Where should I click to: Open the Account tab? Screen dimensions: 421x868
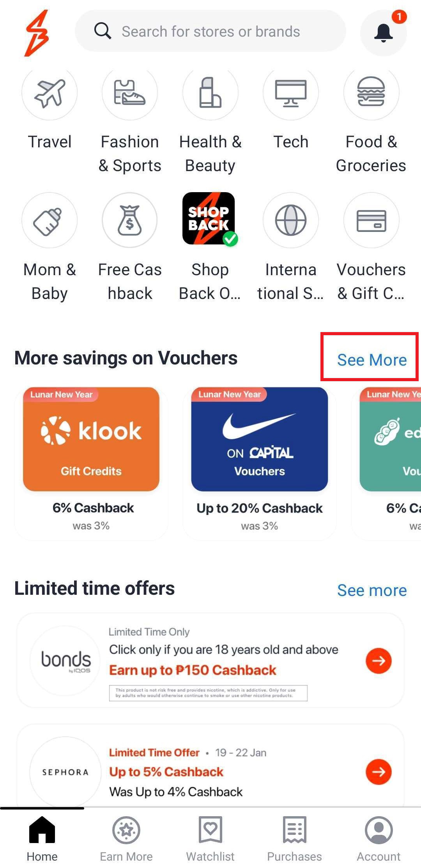click(379, 838)
